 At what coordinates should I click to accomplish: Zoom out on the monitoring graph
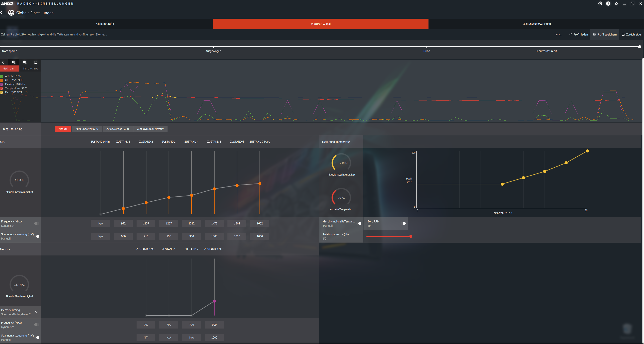[x=25, y=62]
